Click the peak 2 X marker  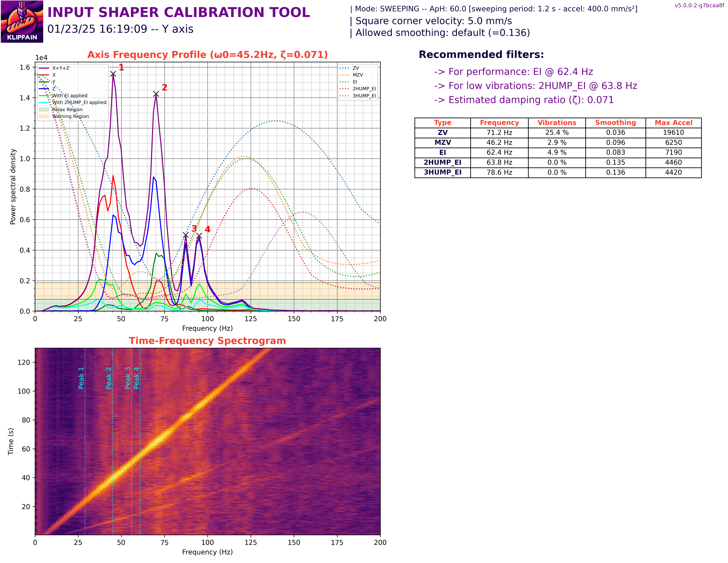point(156,94)
